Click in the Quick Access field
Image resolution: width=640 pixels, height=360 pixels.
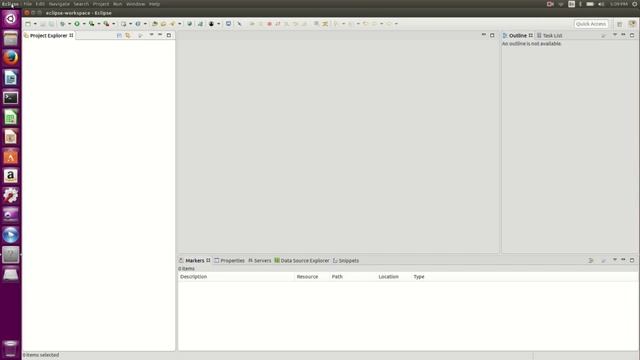pos(591,24)
